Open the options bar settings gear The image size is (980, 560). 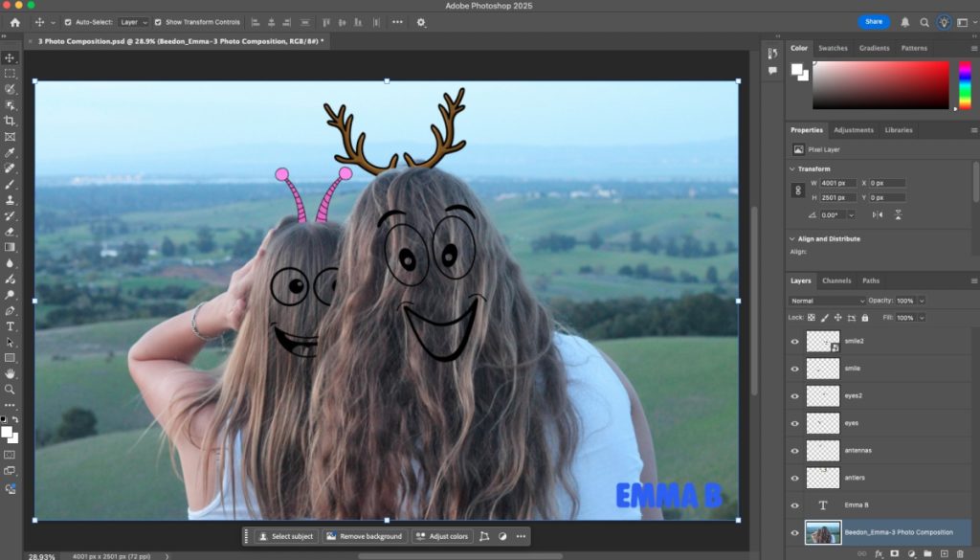421,22
